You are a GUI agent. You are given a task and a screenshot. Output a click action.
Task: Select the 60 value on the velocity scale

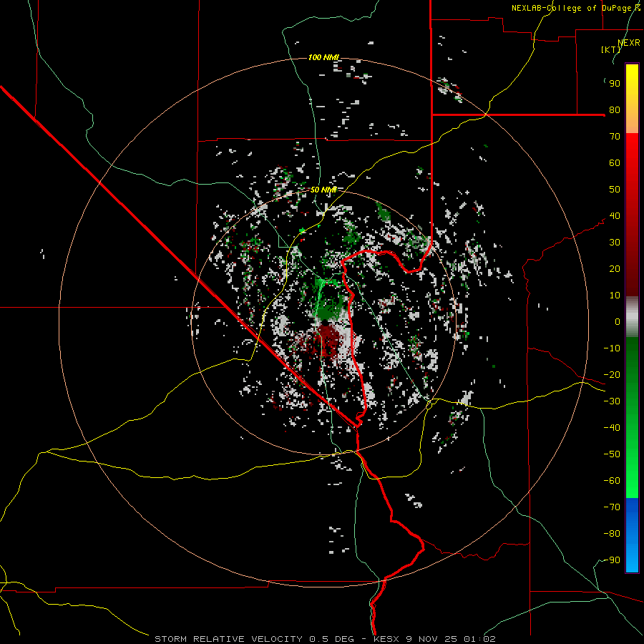point(615,162)
